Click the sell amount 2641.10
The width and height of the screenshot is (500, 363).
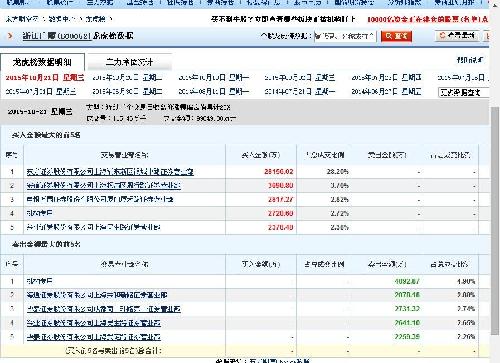407,323
